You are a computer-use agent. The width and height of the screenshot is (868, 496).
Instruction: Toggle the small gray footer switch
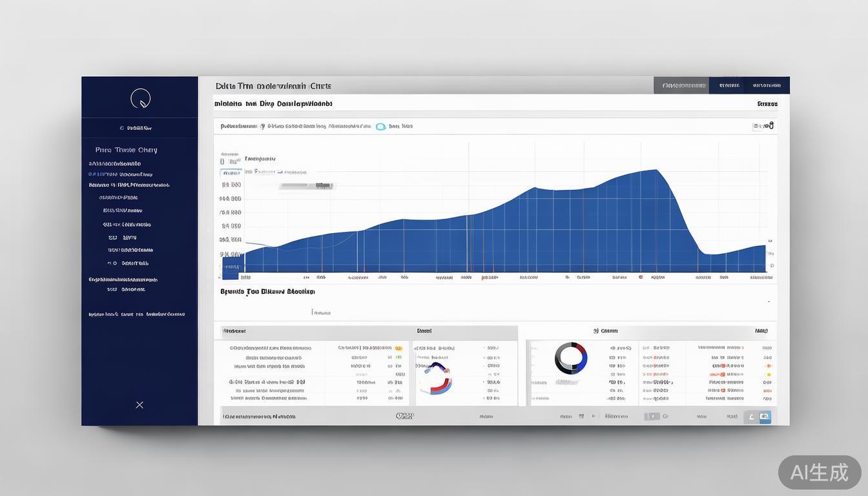pyautogui.click(x=652, y=417)
